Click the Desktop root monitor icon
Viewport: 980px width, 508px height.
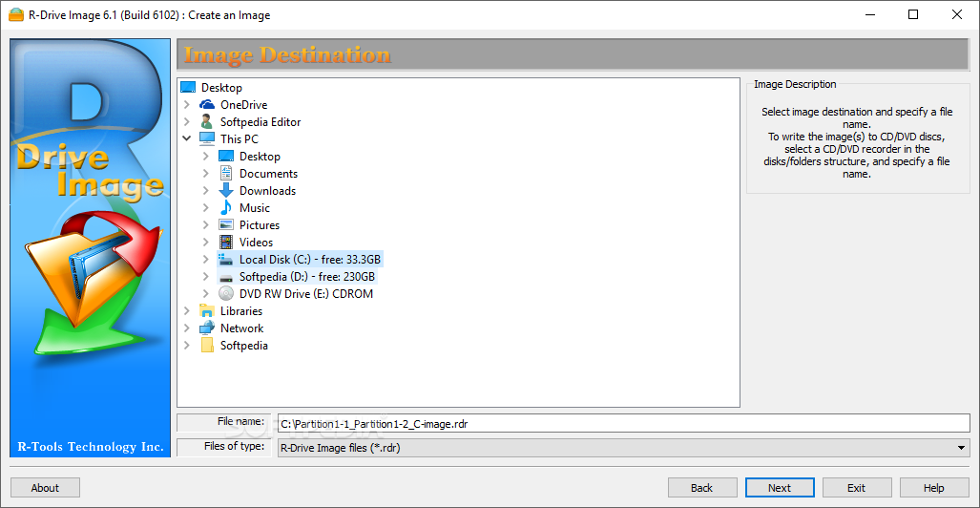pos(188,88)
